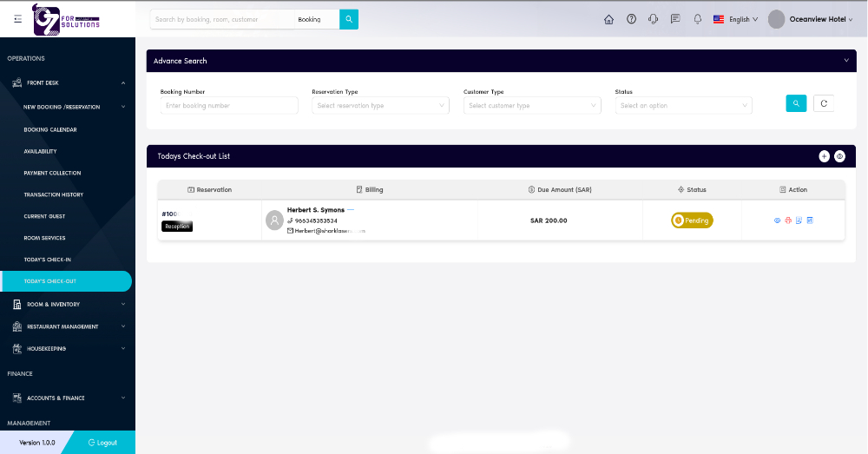Click the phone number 966345353534
This screenshot has width=868, height=454.
[x=316, y=220]
